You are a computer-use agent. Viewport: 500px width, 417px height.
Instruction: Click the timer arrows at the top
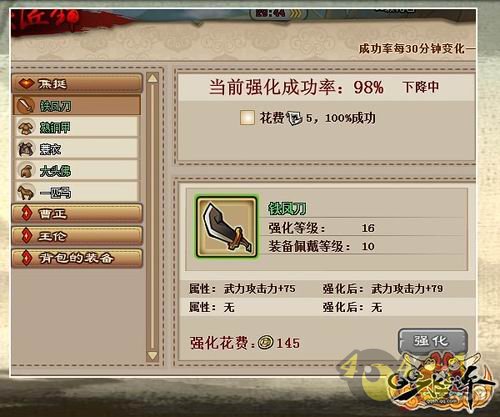click(295, 13)
